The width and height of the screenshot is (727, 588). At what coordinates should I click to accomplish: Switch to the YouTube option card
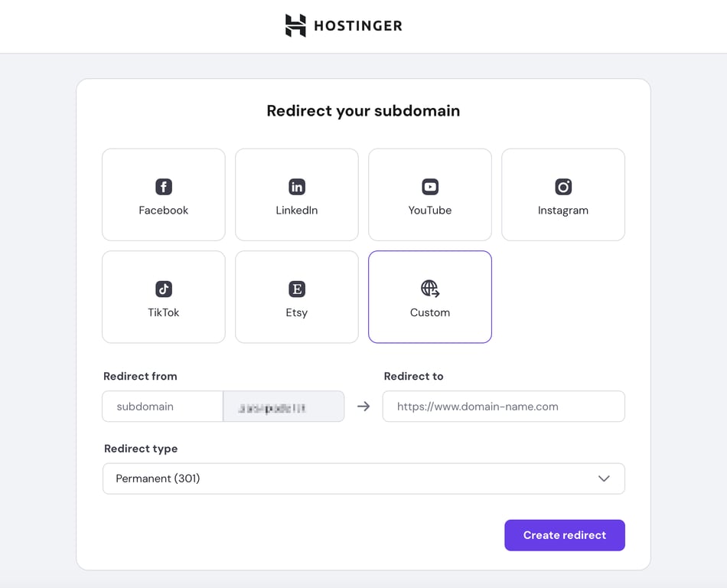click(429, 194)
